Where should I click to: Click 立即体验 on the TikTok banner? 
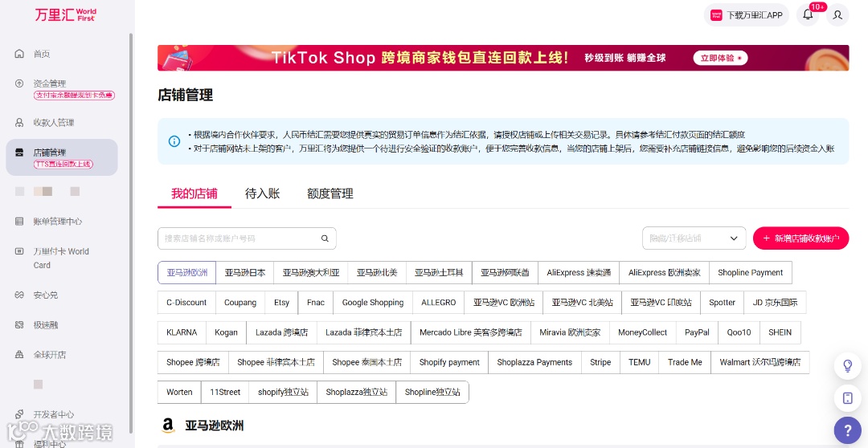pyautogui.click(x=720, y=58)
